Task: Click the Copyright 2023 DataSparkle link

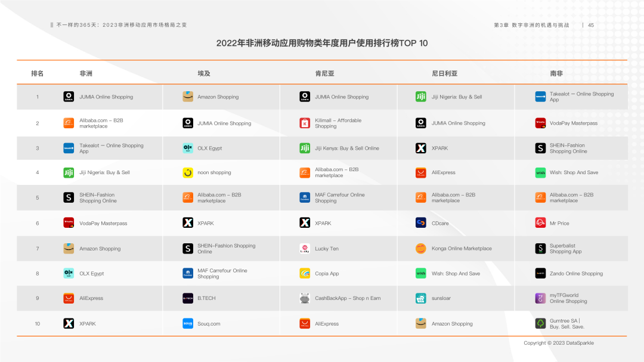Action: pos(559,343)
